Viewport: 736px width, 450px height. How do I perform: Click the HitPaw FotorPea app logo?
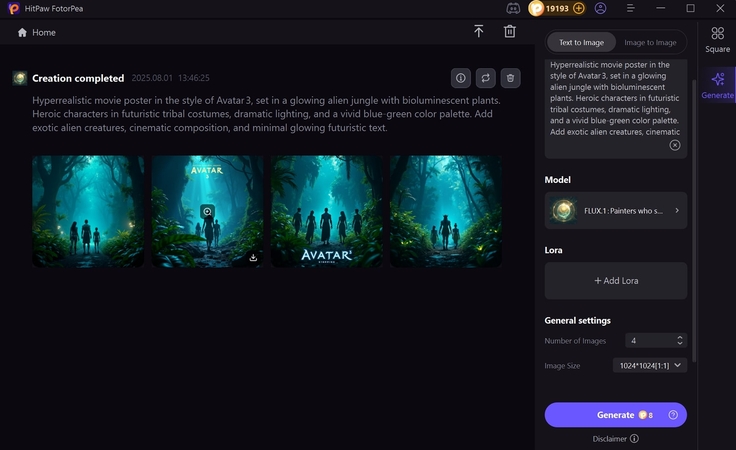click(14, 8)
